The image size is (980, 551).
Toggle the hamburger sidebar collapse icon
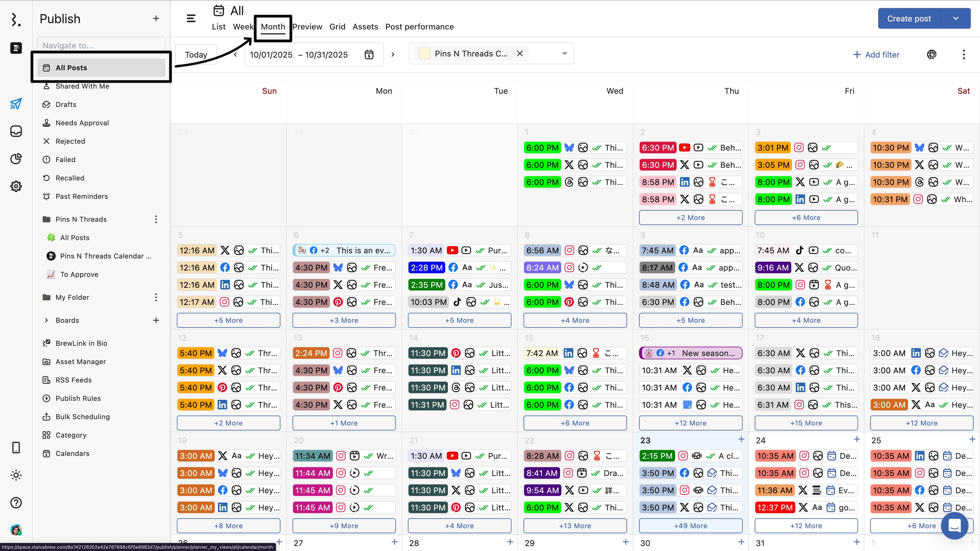coord(191,18)
